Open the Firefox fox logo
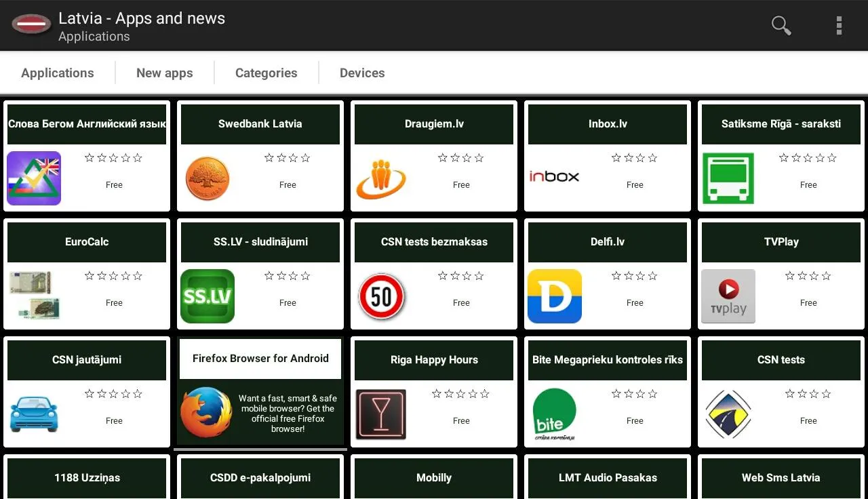 tap(206, 412)
